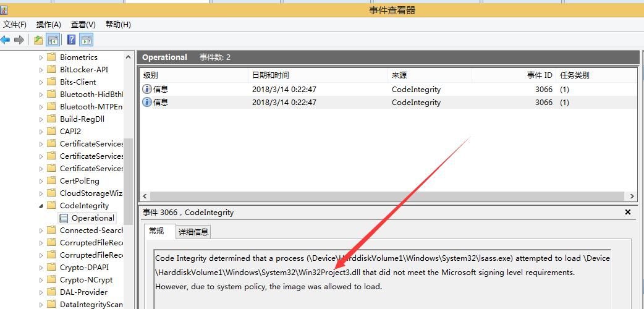Sort by the 事件 ID column header
The width and height of the screenshot is (644, 309).
(514, 75)
